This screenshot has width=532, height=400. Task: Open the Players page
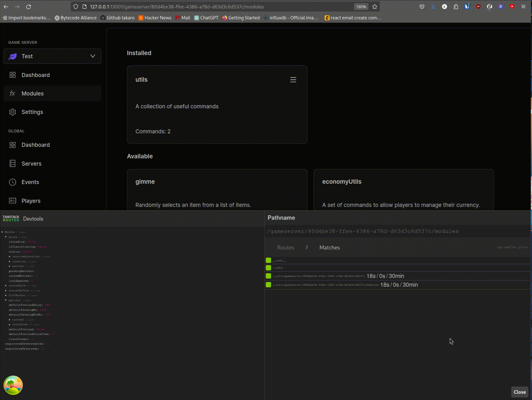coord(52,201)
